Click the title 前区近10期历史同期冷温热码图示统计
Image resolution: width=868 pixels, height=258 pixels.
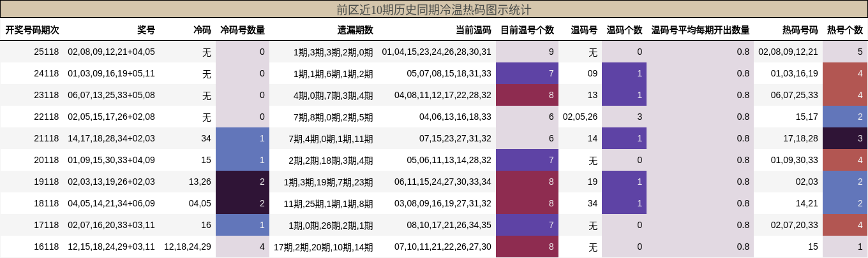[434, 10]
